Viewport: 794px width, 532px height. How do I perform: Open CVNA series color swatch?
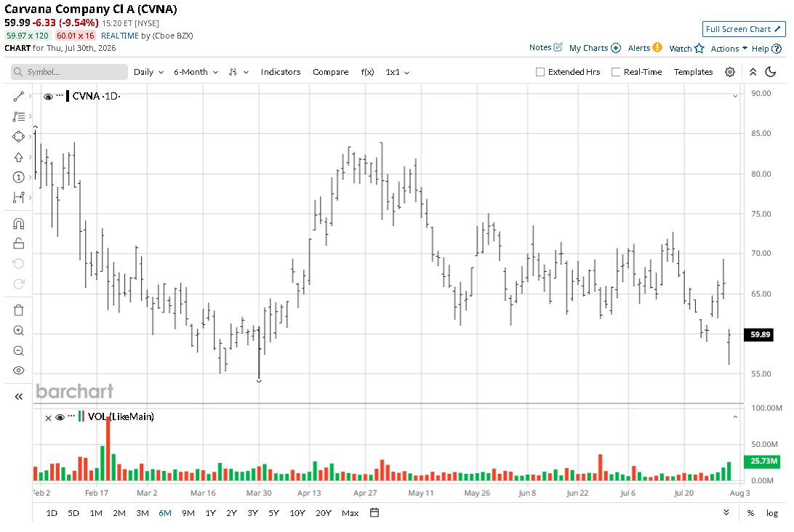click(68, 96)
